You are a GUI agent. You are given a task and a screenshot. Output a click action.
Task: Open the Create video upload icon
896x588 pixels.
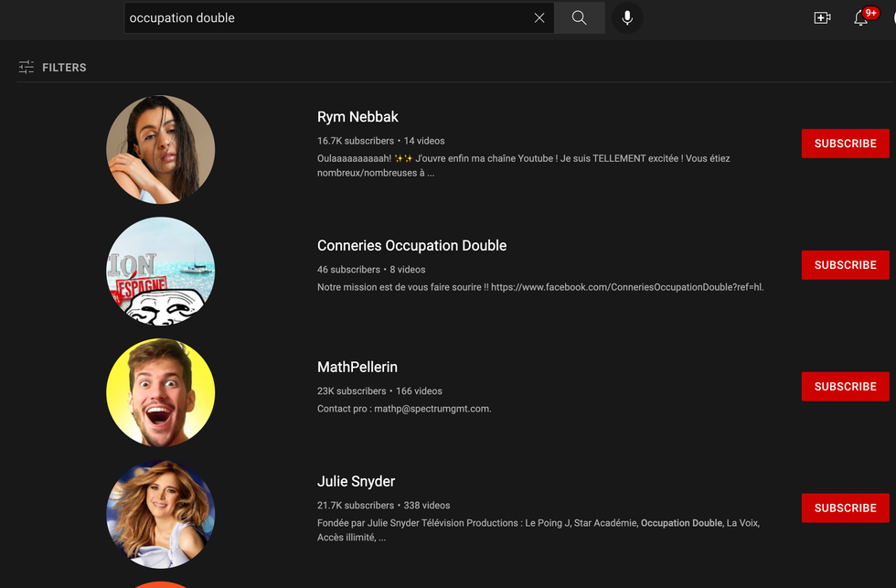[x=822, y=16]
